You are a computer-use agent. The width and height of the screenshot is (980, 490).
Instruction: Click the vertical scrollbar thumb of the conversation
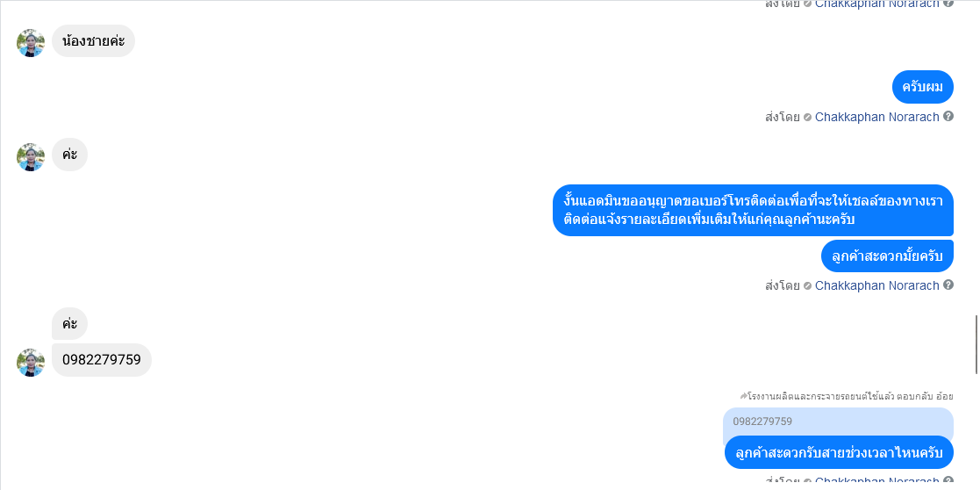976,345
